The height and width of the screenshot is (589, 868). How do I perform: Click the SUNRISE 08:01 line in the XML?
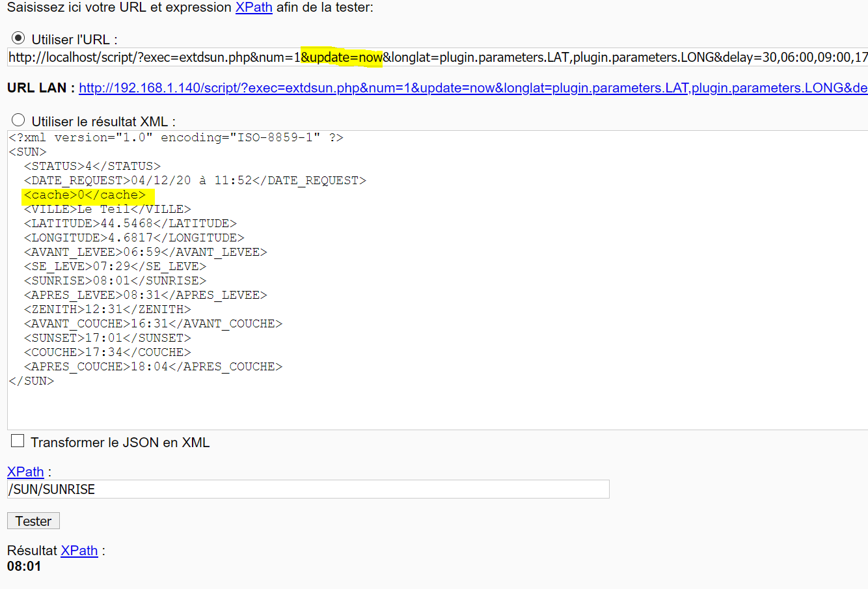coord(115,281)
